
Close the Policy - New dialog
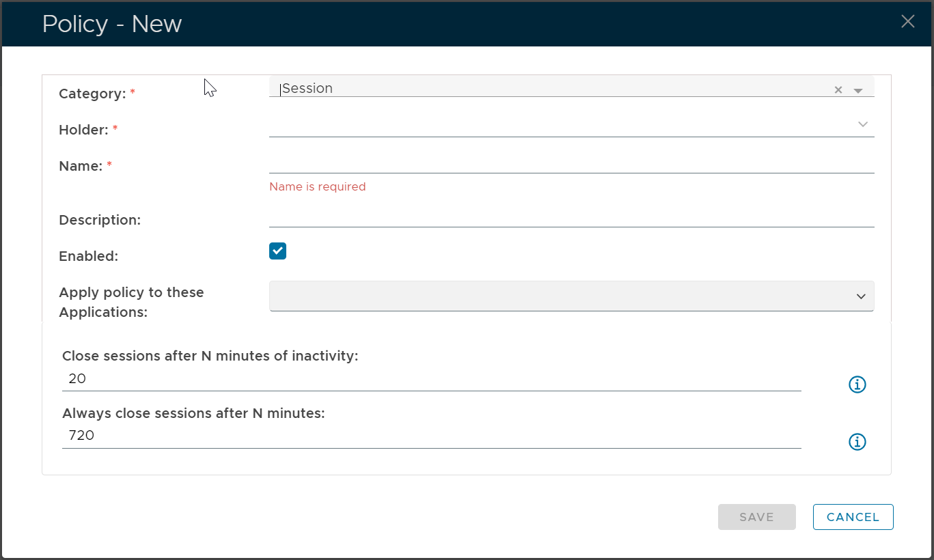pos(907,22)
